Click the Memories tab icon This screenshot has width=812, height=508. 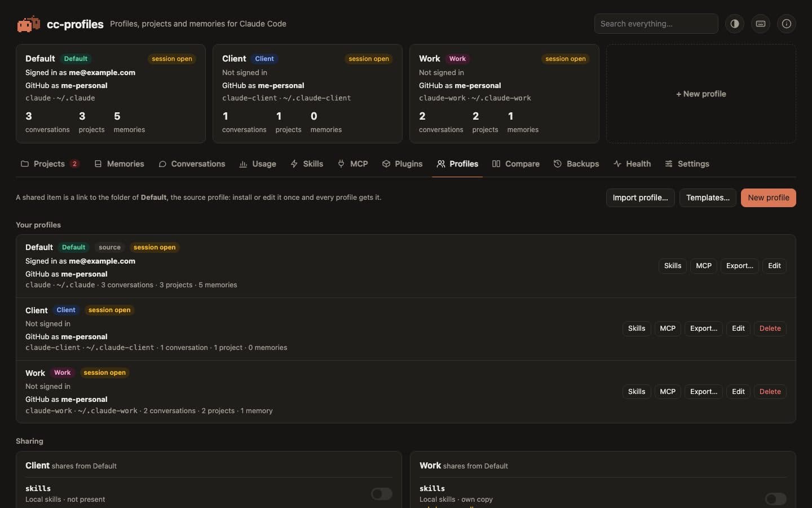(98, 164)
